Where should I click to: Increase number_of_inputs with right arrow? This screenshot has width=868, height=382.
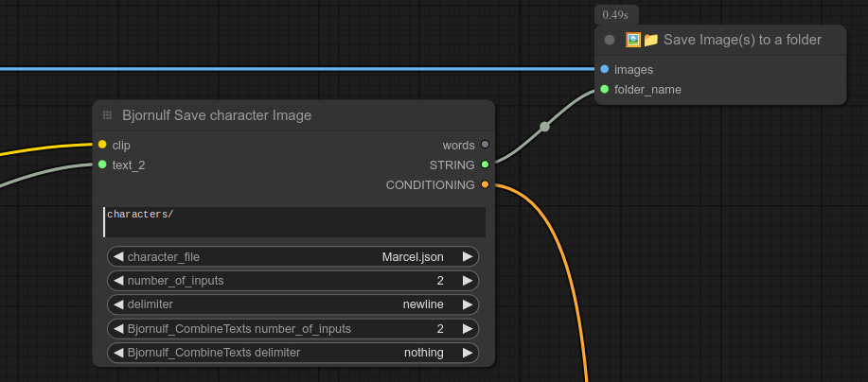tap(467, 280)
